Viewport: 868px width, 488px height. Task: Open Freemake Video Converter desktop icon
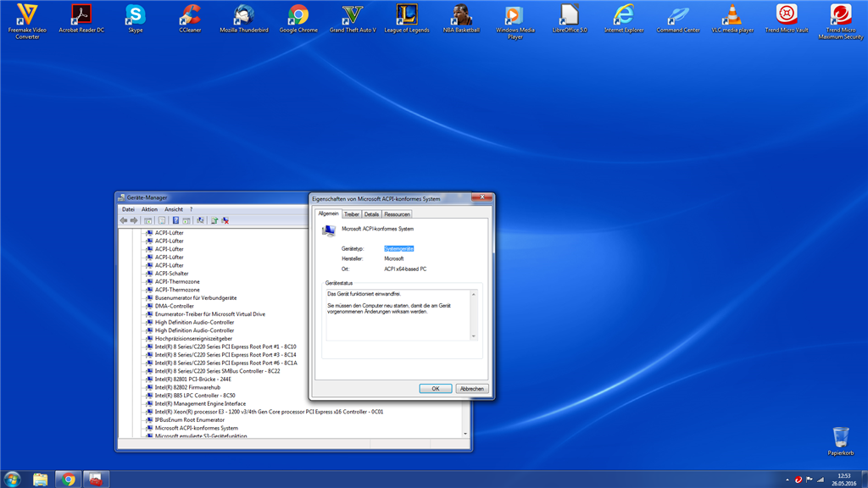click(27, 21)
